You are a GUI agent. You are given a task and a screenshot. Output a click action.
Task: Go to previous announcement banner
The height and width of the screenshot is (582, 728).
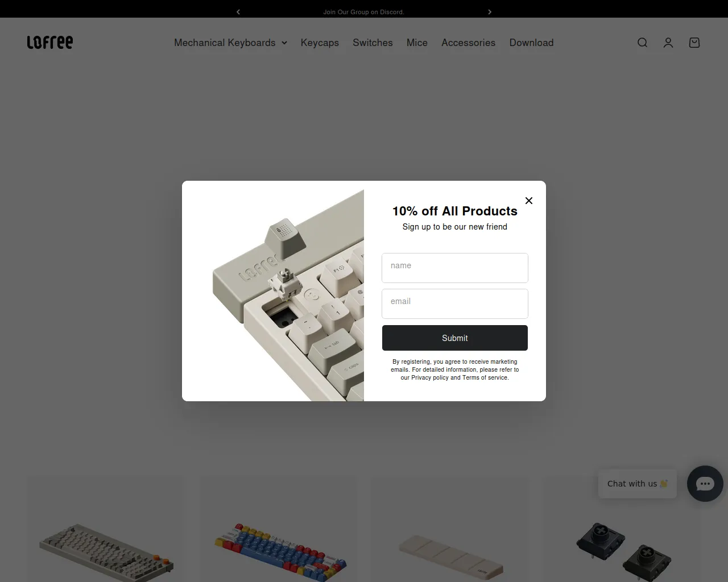[238, 12]
